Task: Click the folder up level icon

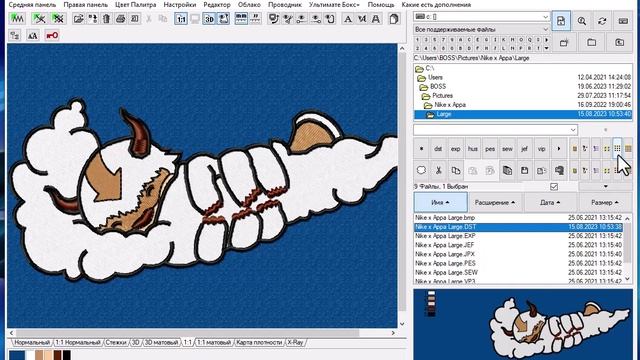Action: tap(619, 42)
